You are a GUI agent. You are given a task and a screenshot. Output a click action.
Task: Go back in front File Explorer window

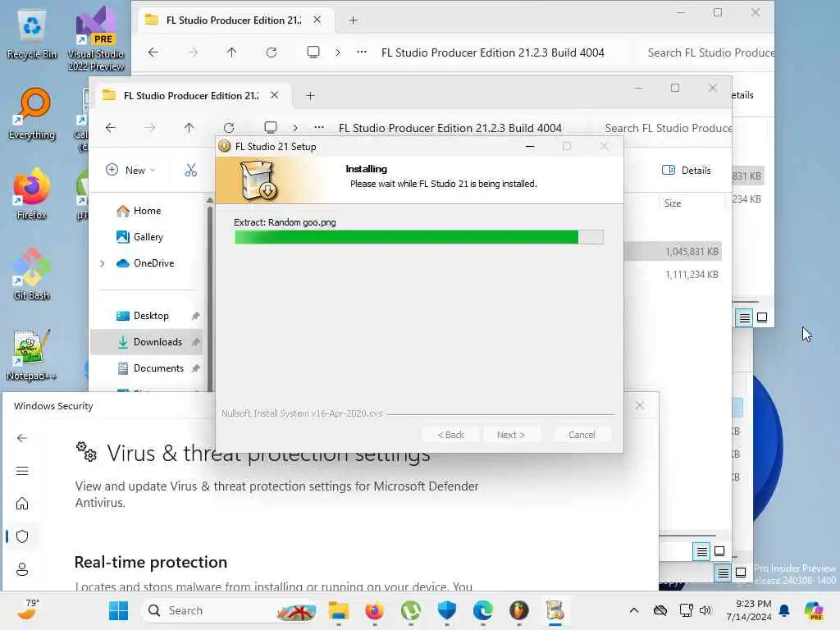111,128
